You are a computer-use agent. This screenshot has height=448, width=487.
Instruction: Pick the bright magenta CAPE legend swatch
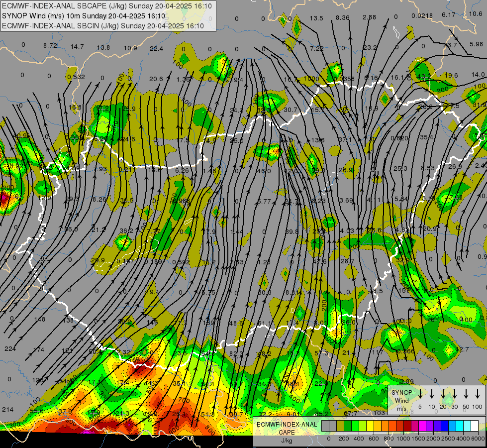click(x=422, y=426)
